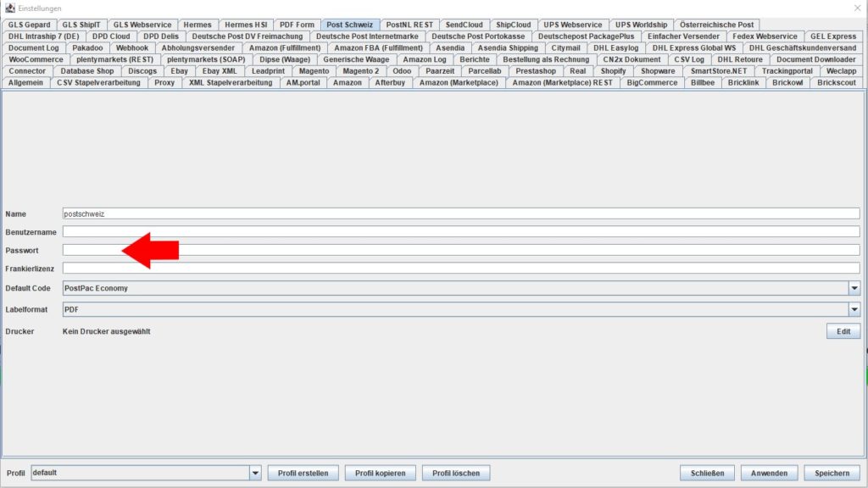Focus the Name input field
The image size is (868, 488).
pyautogui.click(x=461, y=213)
